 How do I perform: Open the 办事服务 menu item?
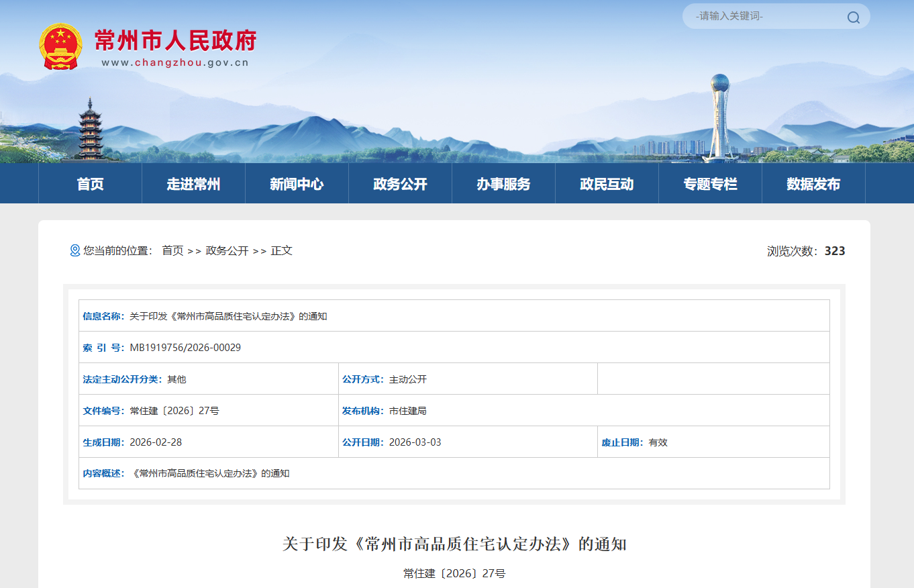pyautogui.click(x=503, y=184)
